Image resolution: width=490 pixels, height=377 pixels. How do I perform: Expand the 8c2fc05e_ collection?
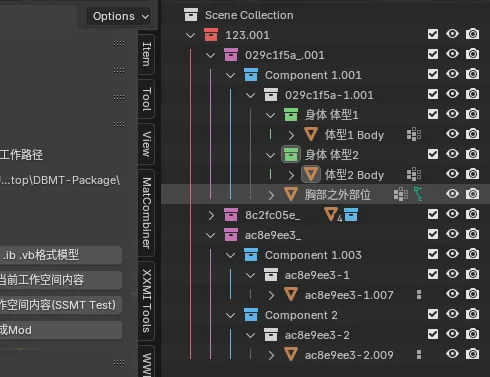(211, 215)
